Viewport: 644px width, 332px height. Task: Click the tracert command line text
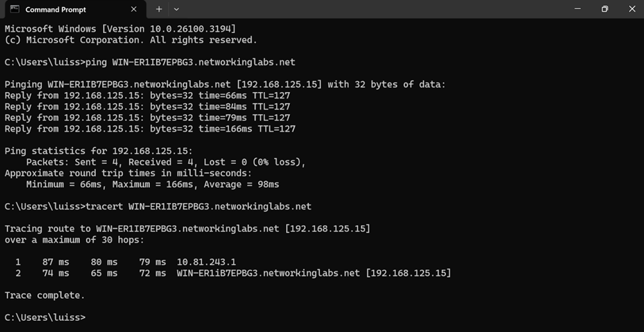point(158,206)
